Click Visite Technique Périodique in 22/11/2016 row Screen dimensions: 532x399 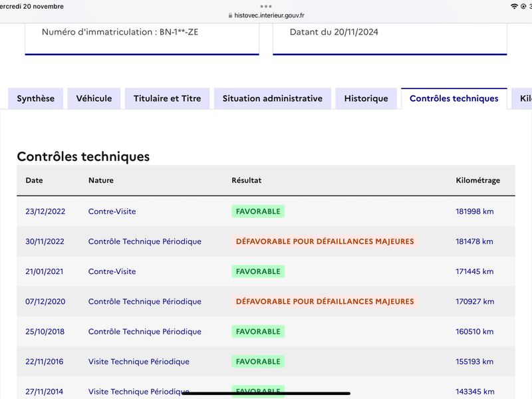[139, 361]
